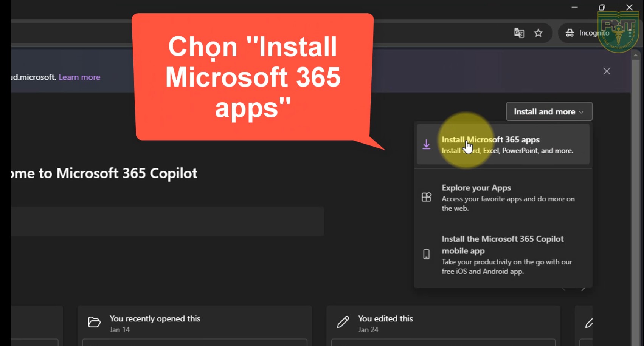Restore down the browser window

point(602,7)
